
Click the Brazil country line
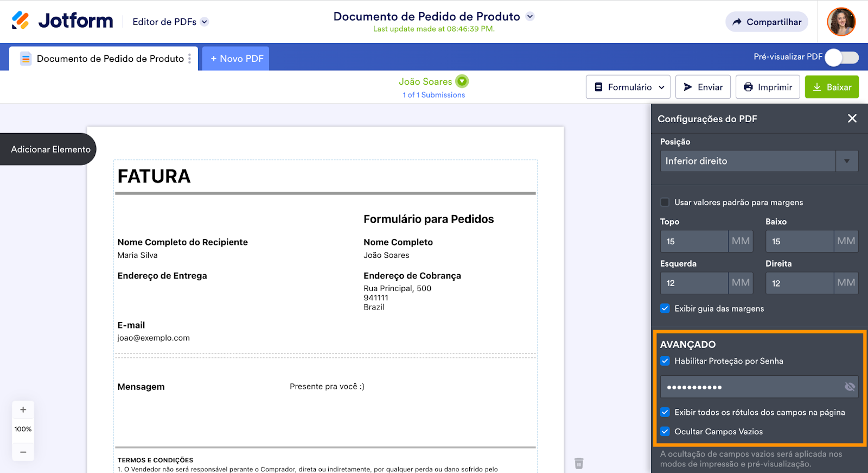point(374,307)
